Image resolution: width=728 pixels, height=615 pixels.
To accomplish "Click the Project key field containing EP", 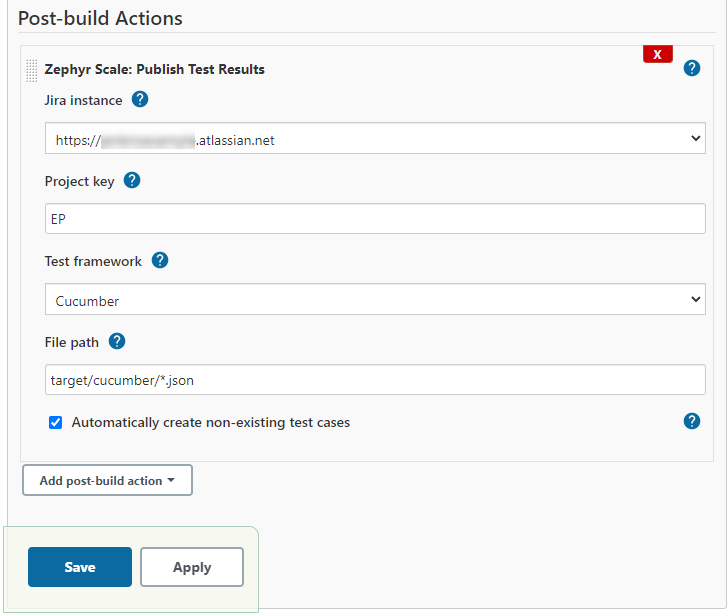I will (x=375, y=219).
